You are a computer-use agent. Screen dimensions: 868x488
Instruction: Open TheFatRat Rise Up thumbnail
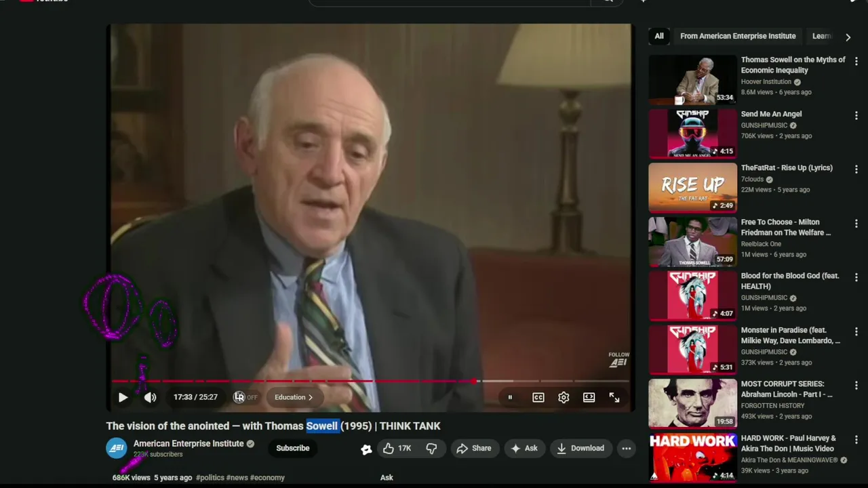click(x=692, y=188)
